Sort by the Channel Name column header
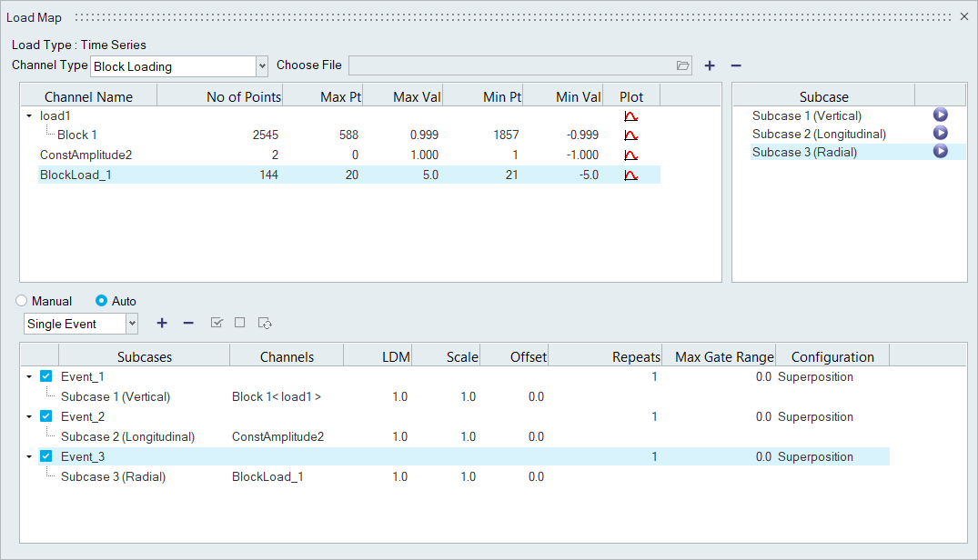This screenshot has width=978, height=560. click(88, 96)
